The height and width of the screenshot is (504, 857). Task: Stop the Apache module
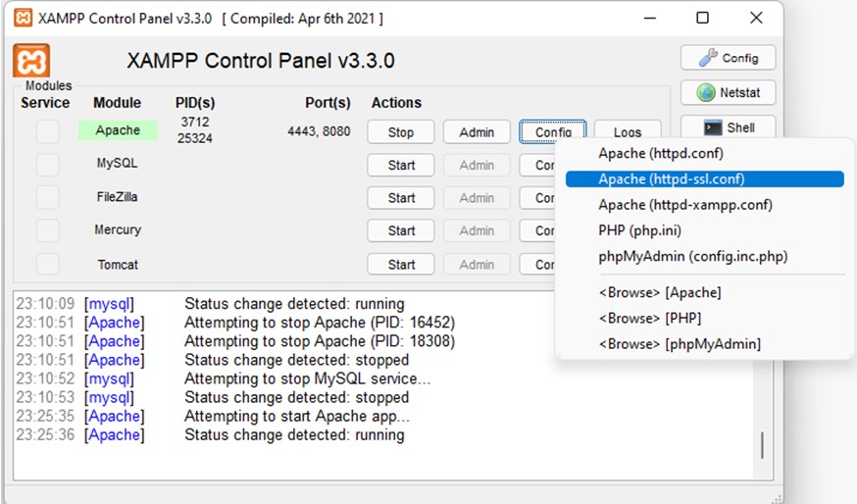click(401, 132)
